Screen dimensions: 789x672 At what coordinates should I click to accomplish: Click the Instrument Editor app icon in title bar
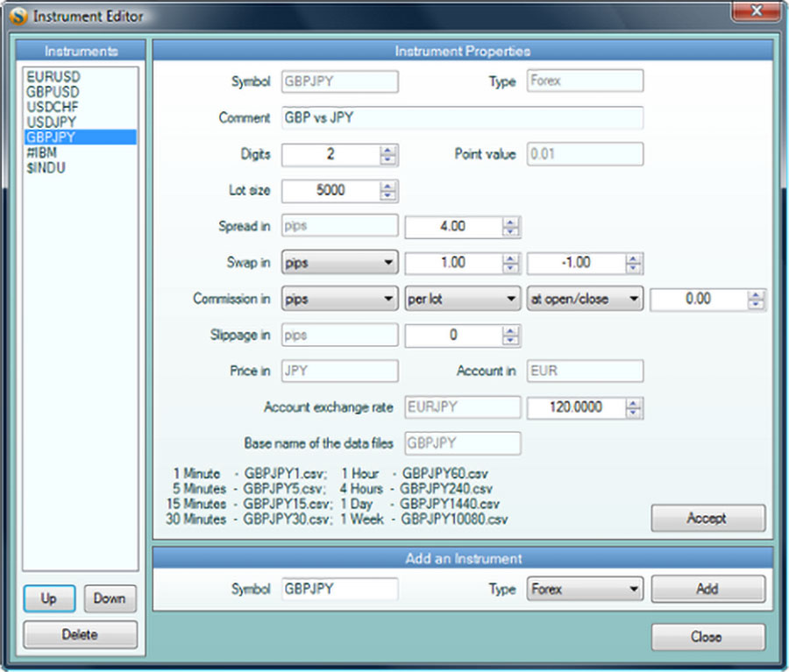18,16
